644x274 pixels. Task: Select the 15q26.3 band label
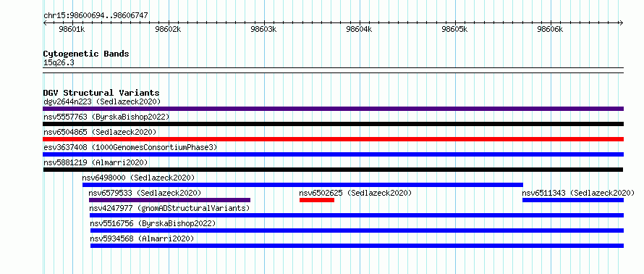pyautogui.click(x=59, y=63)
